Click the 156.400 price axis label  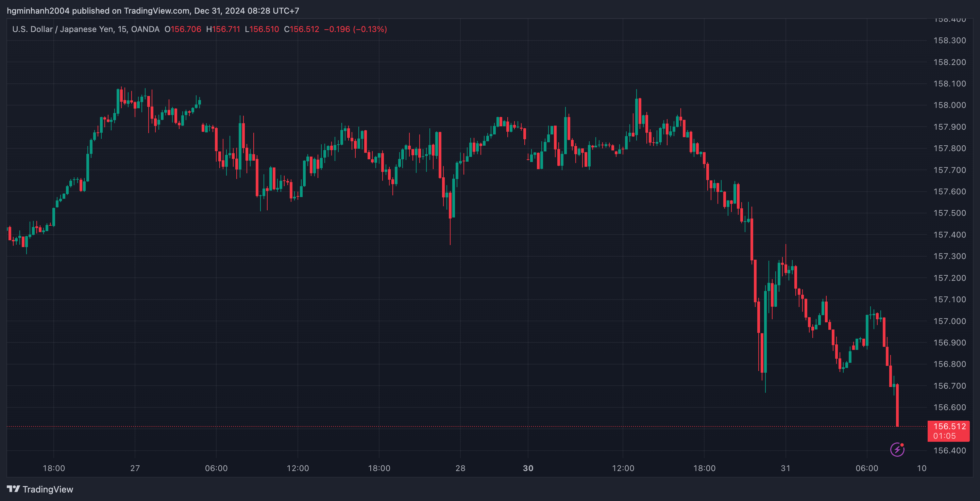coord(949,451)
